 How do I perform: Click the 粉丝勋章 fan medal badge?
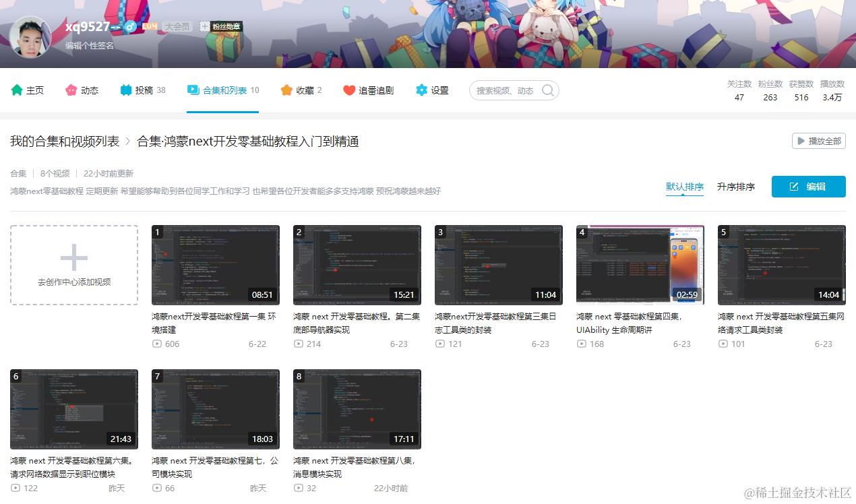point(221,26)
